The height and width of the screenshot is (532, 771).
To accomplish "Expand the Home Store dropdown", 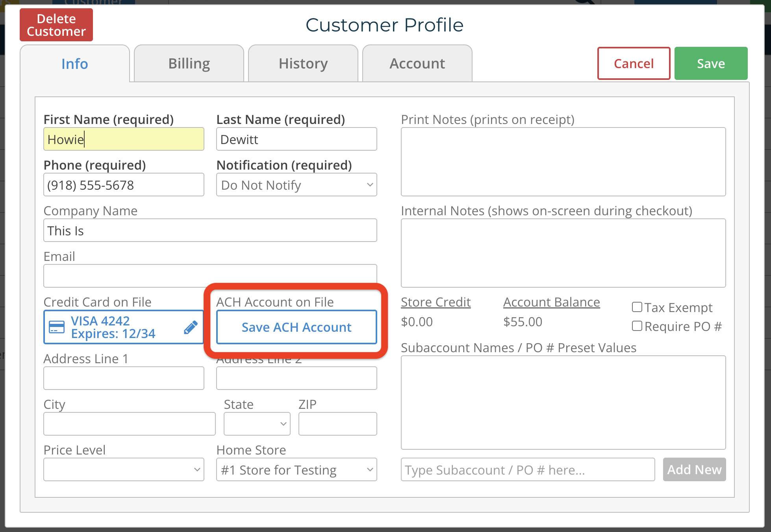I will coord(296,469).
